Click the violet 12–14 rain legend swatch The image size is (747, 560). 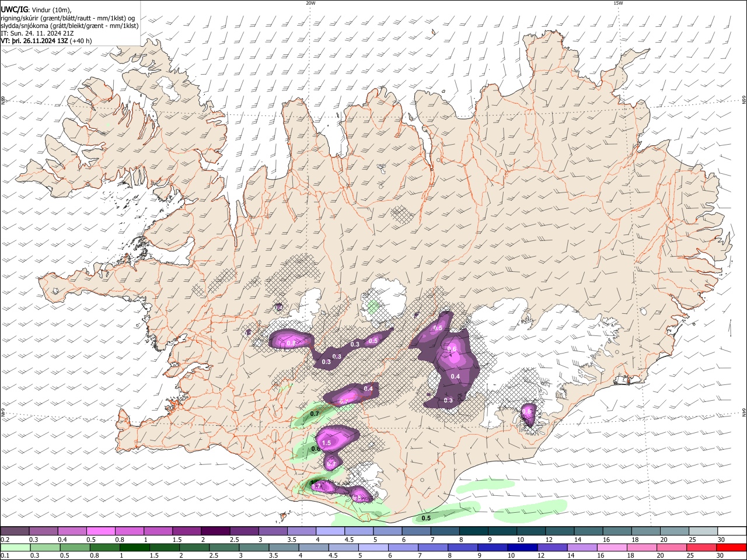pos(551,547)
